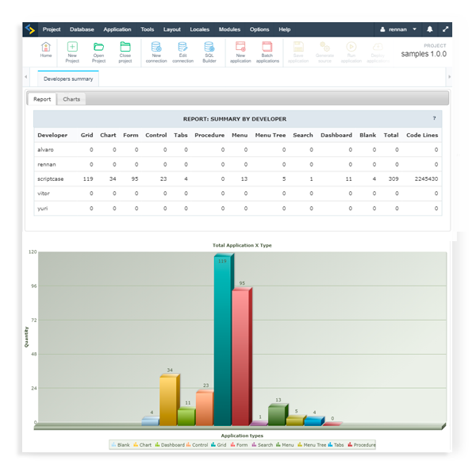Image resolution: width=476 pixels, height=476 pixels.
Task: Click the Home toolbar icon
Action: (x=45, y=51)
